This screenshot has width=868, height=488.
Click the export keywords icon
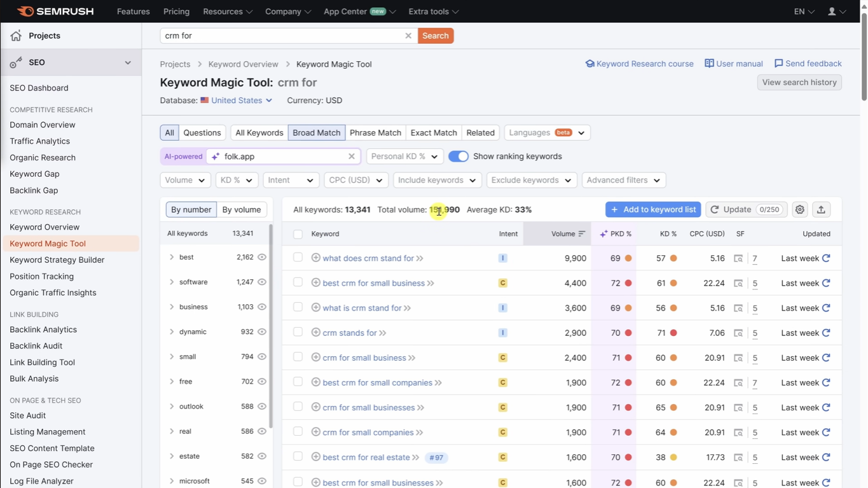[x=821, y=209]
